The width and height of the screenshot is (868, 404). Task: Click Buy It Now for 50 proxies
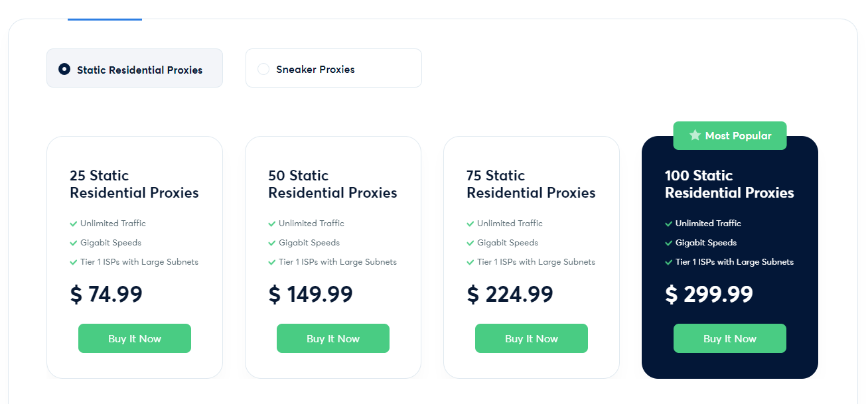point(333,338)
